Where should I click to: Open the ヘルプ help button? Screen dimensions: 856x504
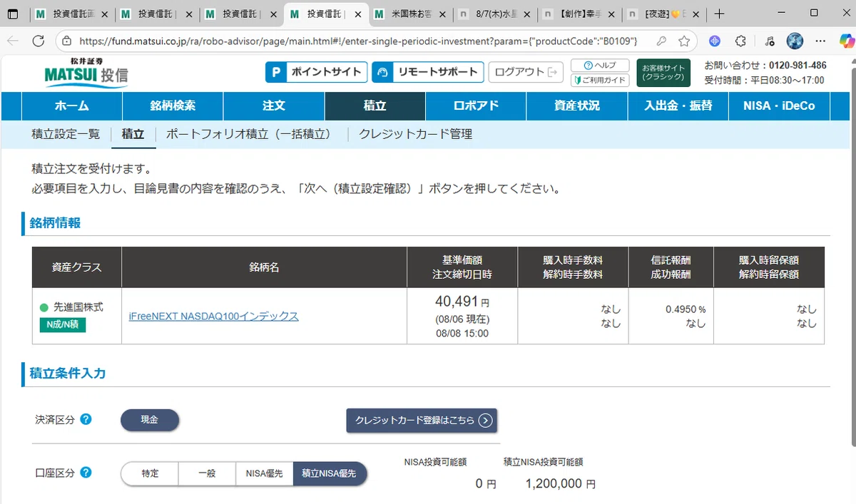(x=600, y=65)
